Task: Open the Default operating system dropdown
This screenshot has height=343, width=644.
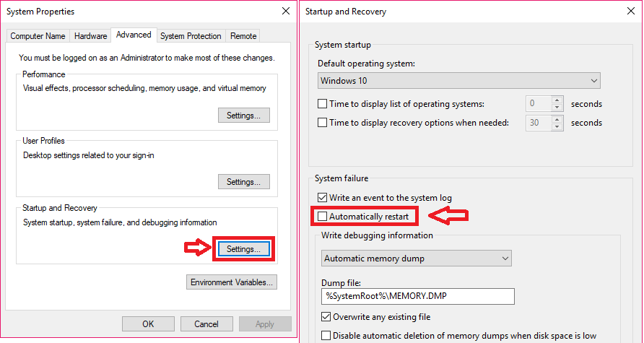Action: (458, 80)
